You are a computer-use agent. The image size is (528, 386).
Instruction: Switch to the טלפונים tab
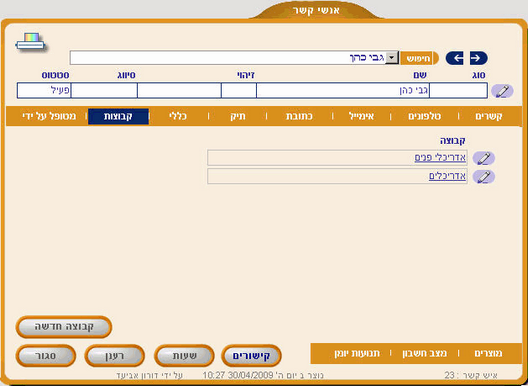(x=425, y=117)
